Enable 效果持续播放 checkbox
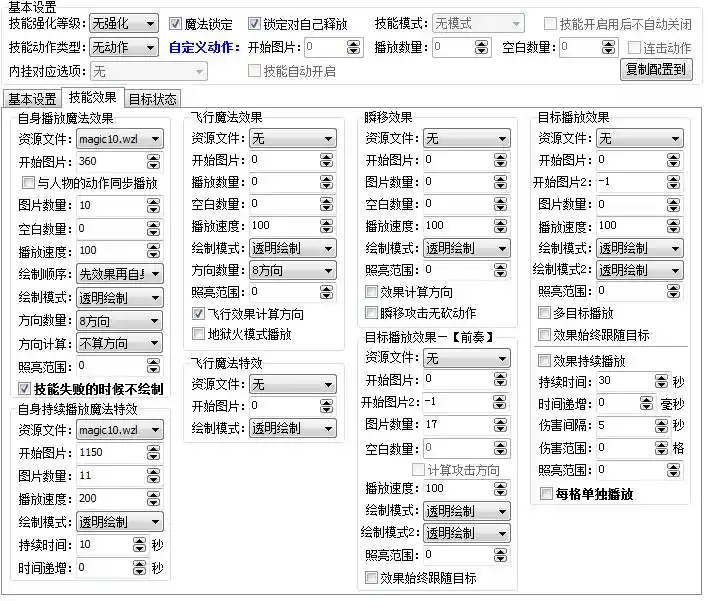Screen dimensions: 708x601 click(x=545, y=361)
